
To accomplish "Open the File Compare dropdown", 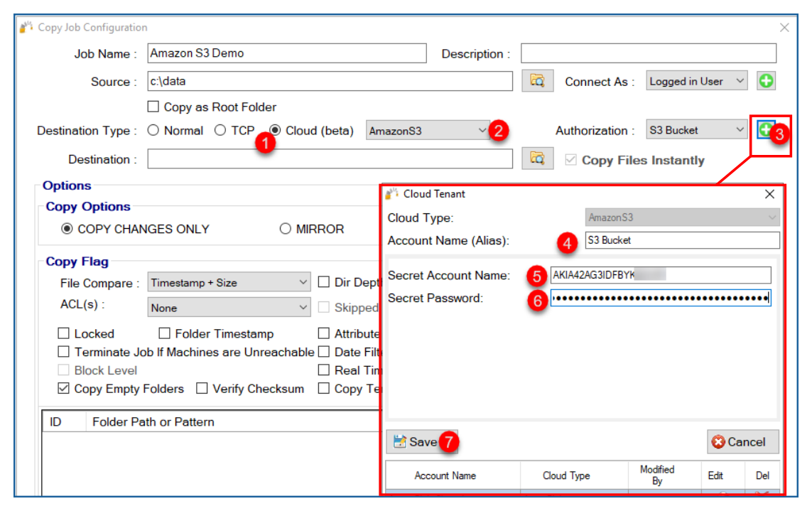I will (x=229, y=282).
